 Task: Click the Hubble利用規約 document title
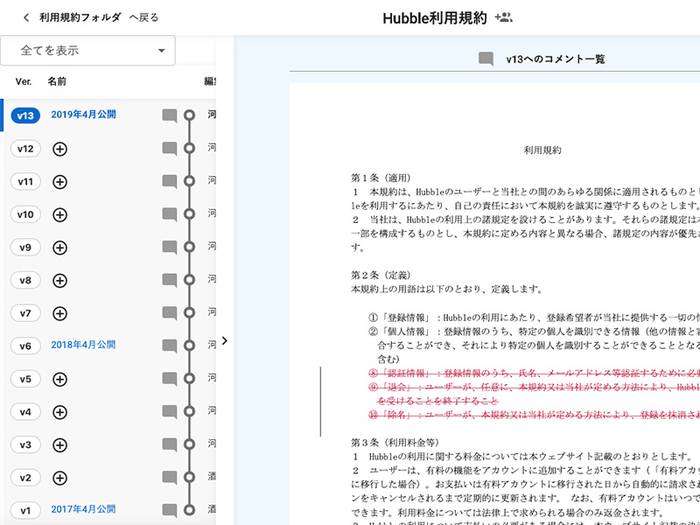434,18
